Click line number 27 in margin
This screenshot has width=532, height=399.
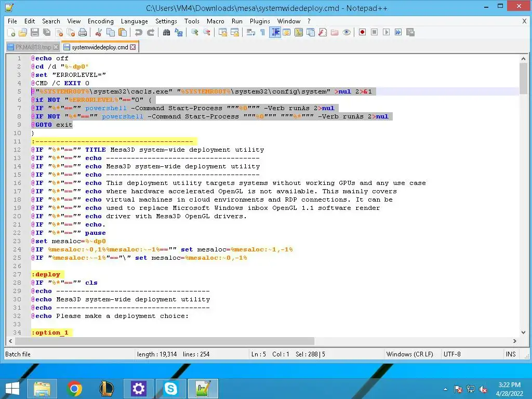pyautogui.click(x=17, y=274)
